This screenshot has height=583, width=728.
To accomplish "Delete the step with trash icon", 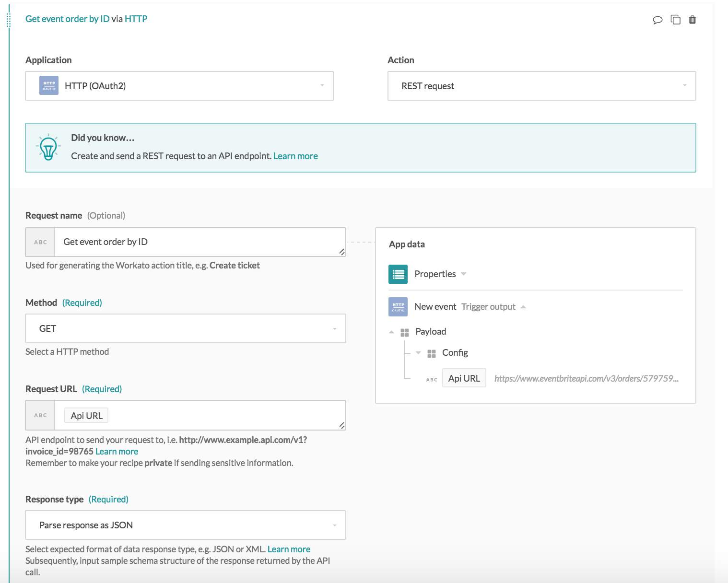I will coord(692,20).
